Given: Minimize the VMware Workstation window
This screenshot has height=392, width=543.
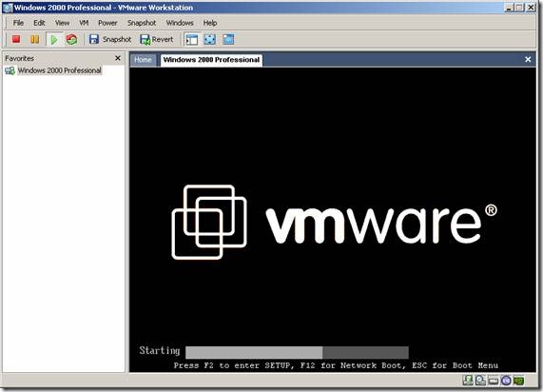Looking at the screenshot, I should 509,8.
